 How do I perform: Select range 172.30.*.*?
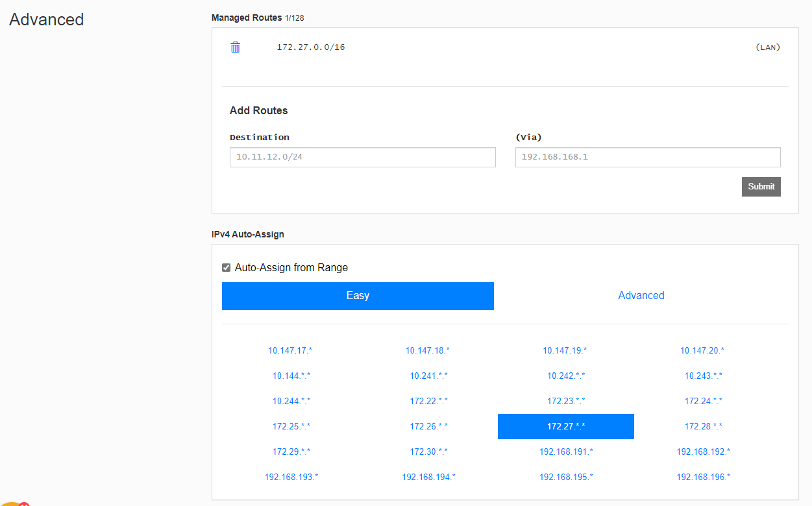pyautogui.click(x=429, y=452)
